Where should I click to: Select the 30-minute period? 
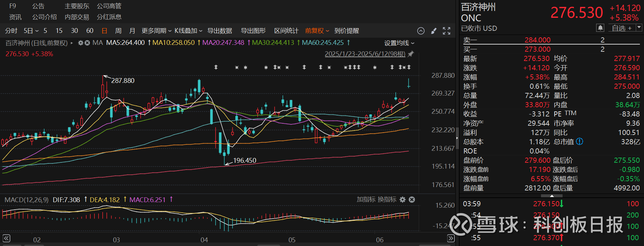tap(74, 31)
